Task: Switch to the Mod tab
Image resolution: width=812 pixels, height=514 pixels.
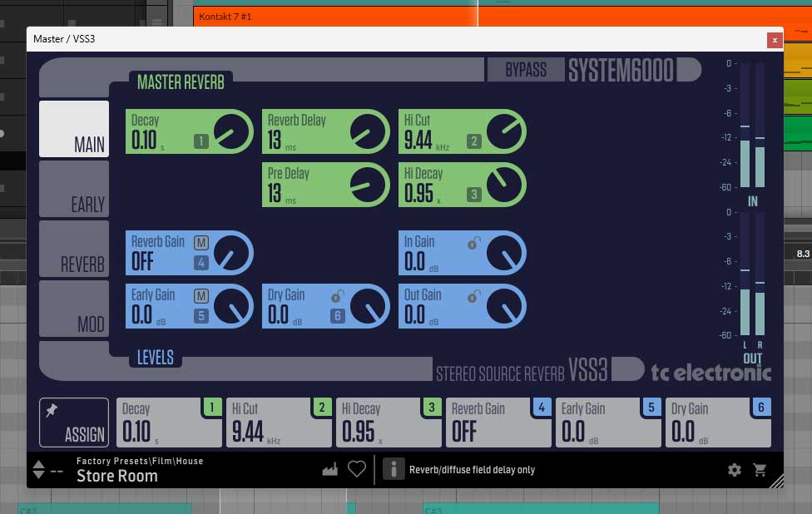Action: click(x=74, y=309)
